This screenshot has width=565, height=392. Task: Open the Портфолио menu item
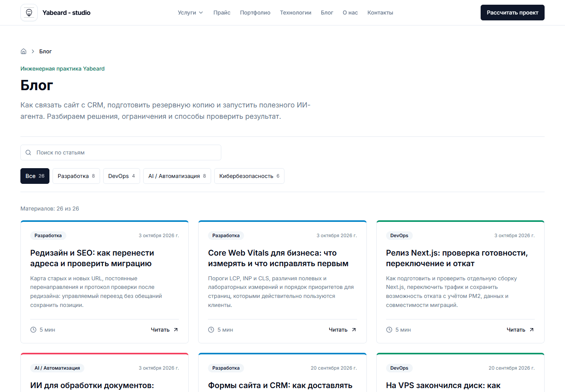point(255,13)
